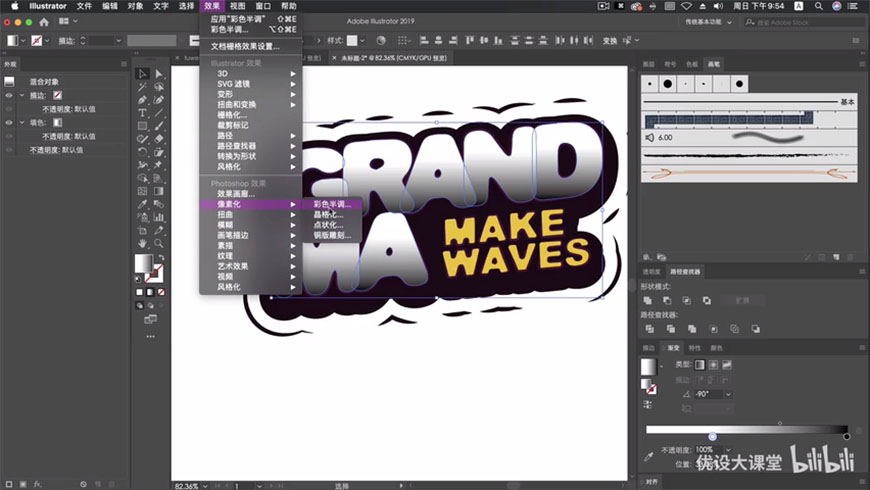Choose 点状化 from submenu
This screenshot has height=490, width=870.
tap(332, 225)
